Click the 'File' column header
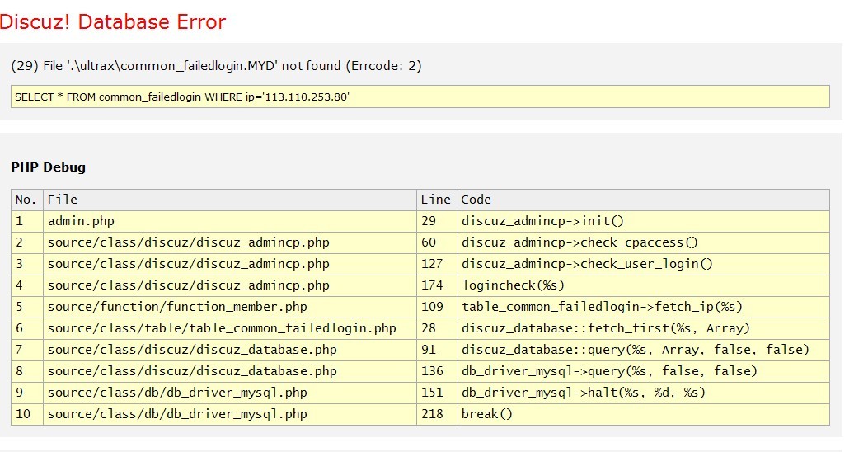 [x=230, y=200]
